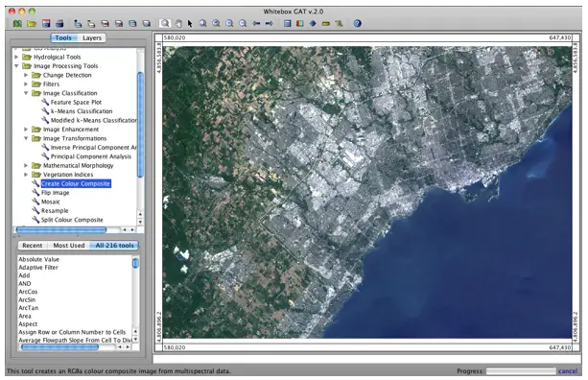Select the pan hand tool
This screenshot has width=588, height=380.
click(x=178, y=24)
